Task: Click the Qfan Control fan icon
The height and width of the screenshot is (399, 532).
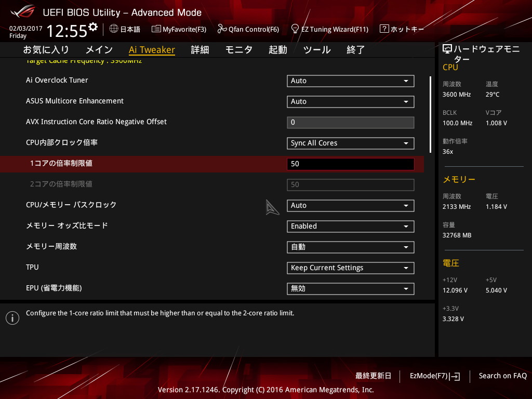Action: coord(222,29)
